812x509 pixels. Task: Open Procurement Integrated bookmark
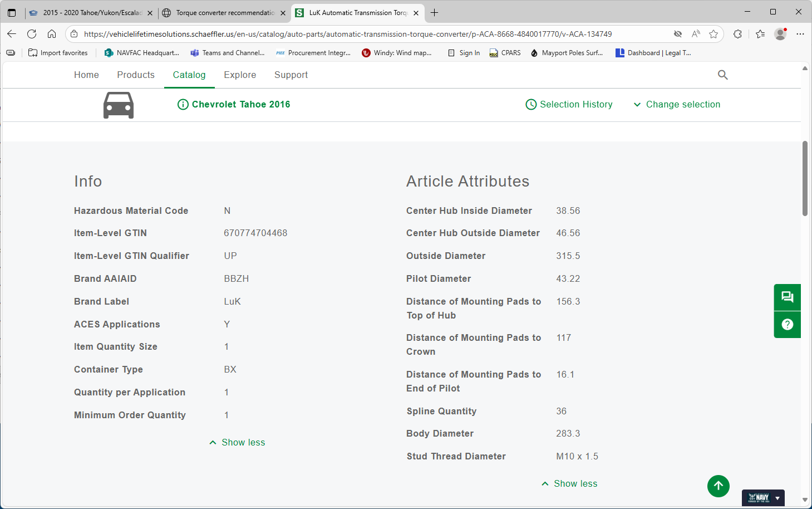313,53
